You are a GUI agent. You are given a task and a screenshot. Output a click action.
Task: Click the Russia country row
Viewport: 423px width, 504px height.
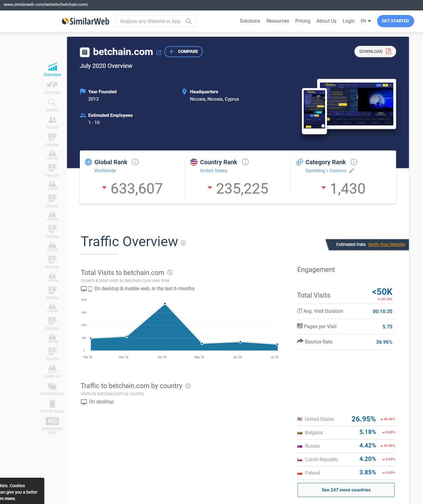[x=346, y=446]
